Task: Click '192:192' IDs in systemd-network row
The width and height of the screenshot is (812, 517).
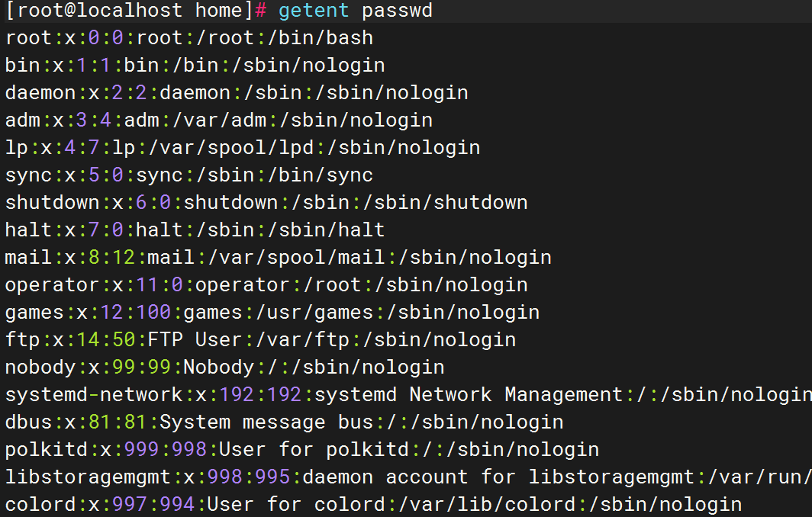Action: tap(260, 395)
